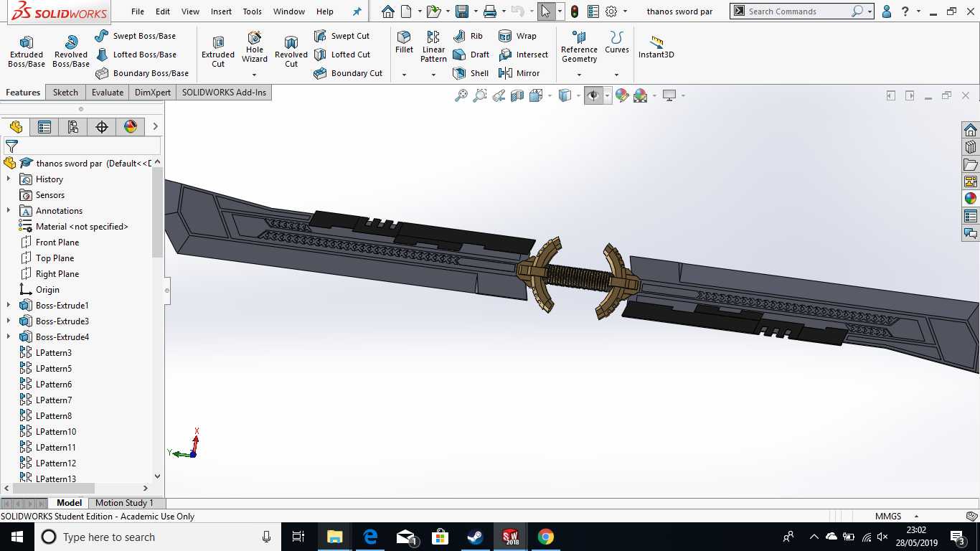Toggle the Hide/Show Items eye button
The width and height of the screenshot is (980, 551).
[x=593, y=95]
